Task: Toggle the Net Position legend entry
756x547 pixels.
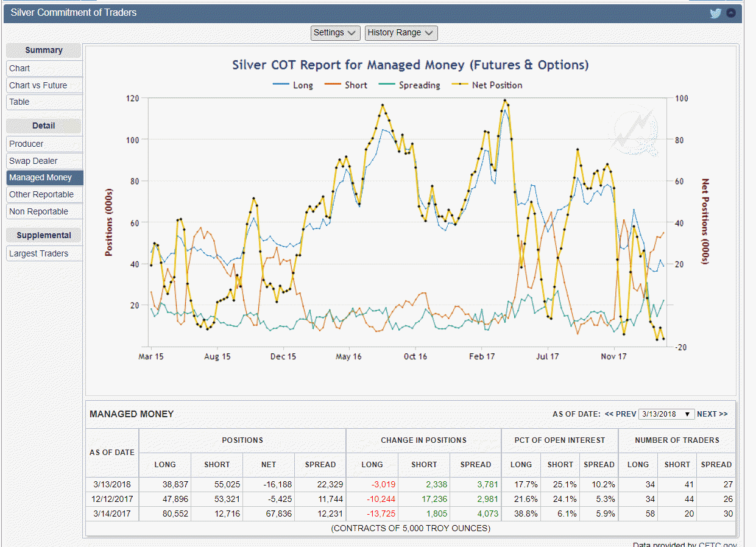Action: coord(487,85)
